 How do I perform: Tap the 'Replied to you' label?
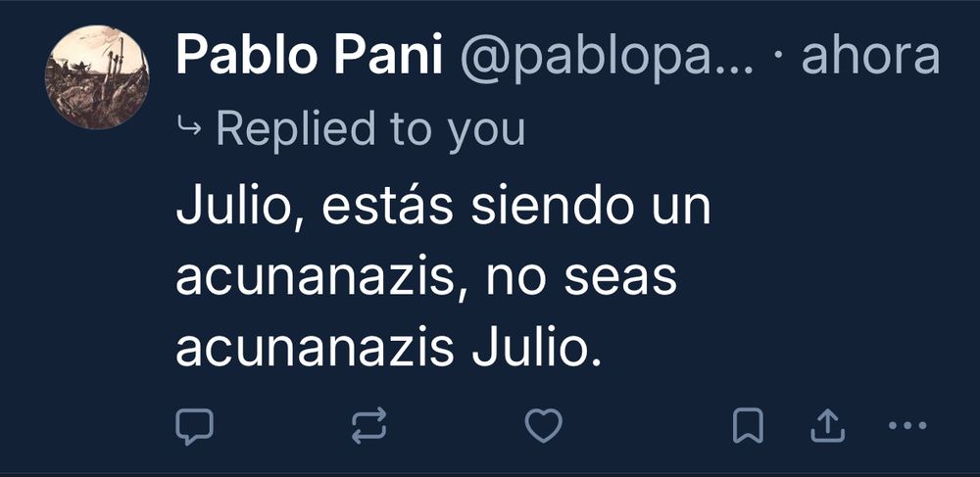[370, 130]
